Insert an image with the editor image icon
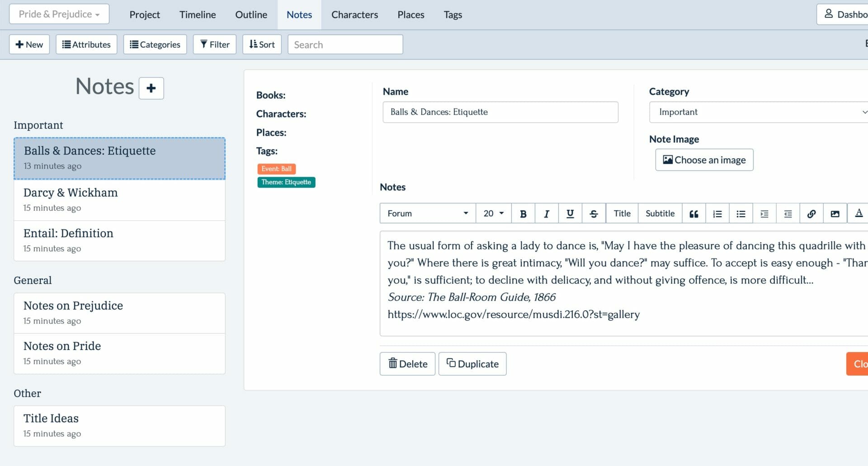 835,214
